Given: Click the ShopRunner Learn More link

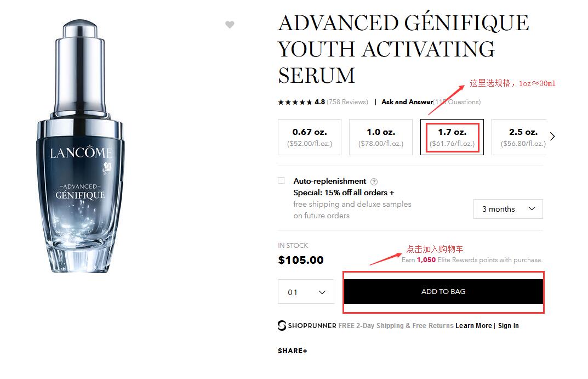Looking at the screenshot, I should point(473,326).
